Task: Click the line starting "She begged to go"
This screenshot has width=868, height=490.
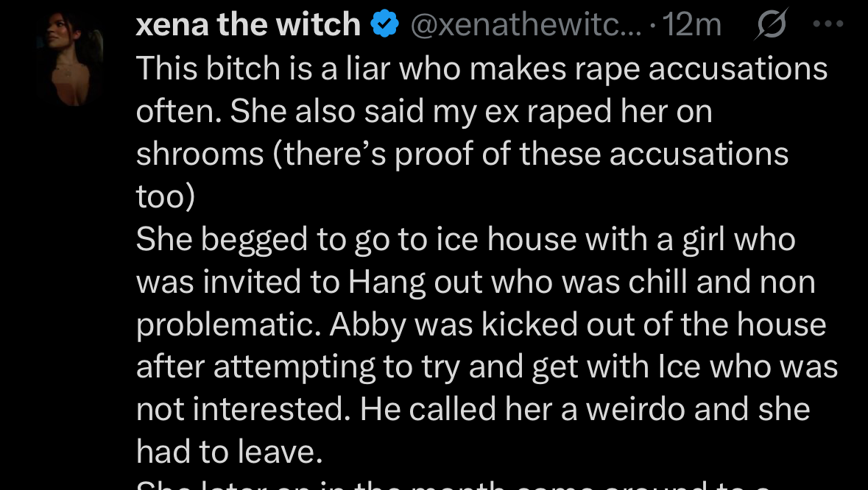Action: 465,240
